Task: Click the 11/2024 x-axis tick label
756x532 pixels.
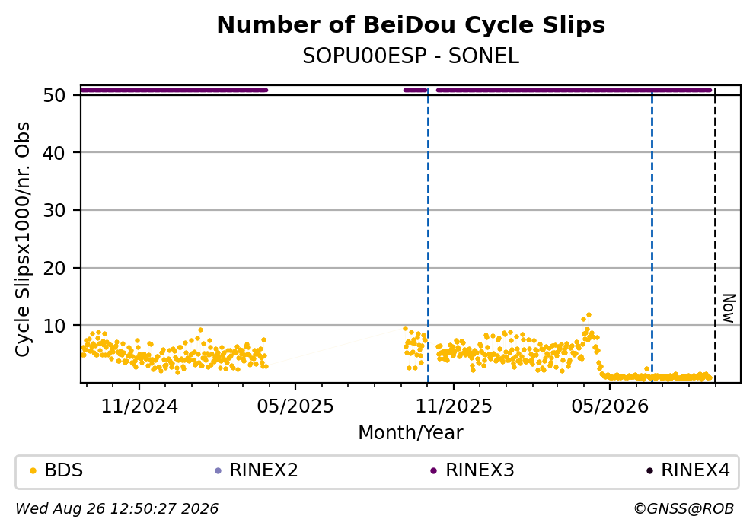Action: (139, 406)
